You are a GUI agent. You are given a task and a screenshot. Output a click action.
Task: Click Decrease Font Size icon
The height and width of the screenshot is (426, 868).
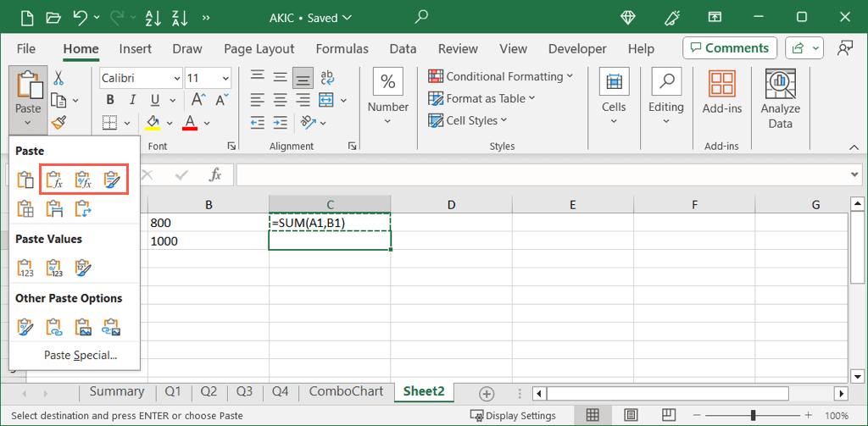coord(222,100)
